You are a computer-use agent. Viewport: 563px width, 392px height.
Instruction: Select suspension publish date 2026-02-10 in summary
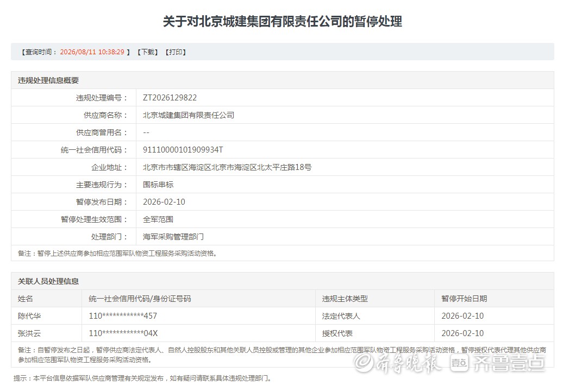tap(164, 202)
